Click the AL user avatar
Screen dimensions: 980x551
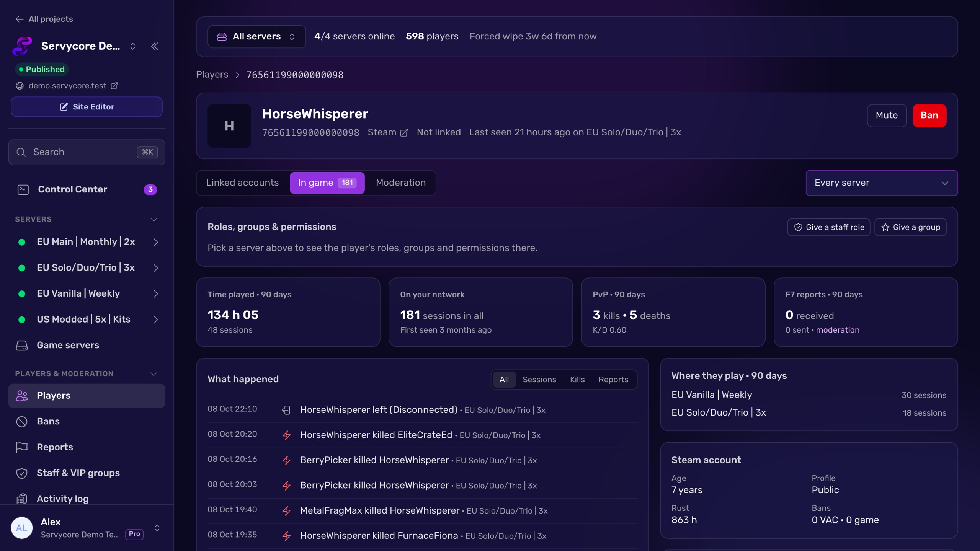22,528
